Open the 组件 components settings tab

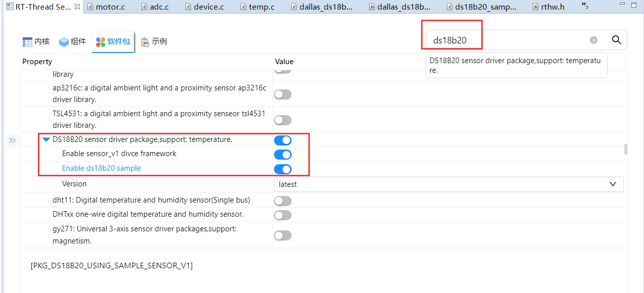pos(72,41)
